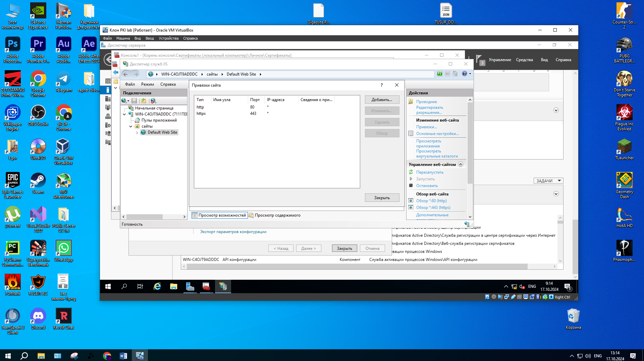
Task: Click the up-folder icon in Connections toolbar
Action: (144, 101)
